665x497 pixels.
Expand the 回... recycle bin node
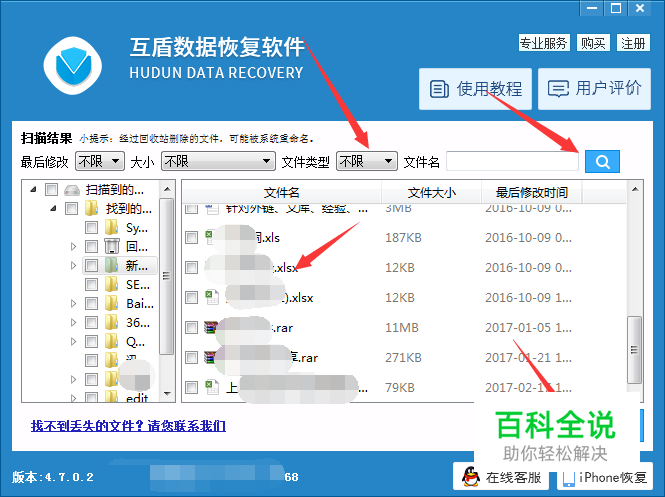pyautogui.click(x=73, y=246)
